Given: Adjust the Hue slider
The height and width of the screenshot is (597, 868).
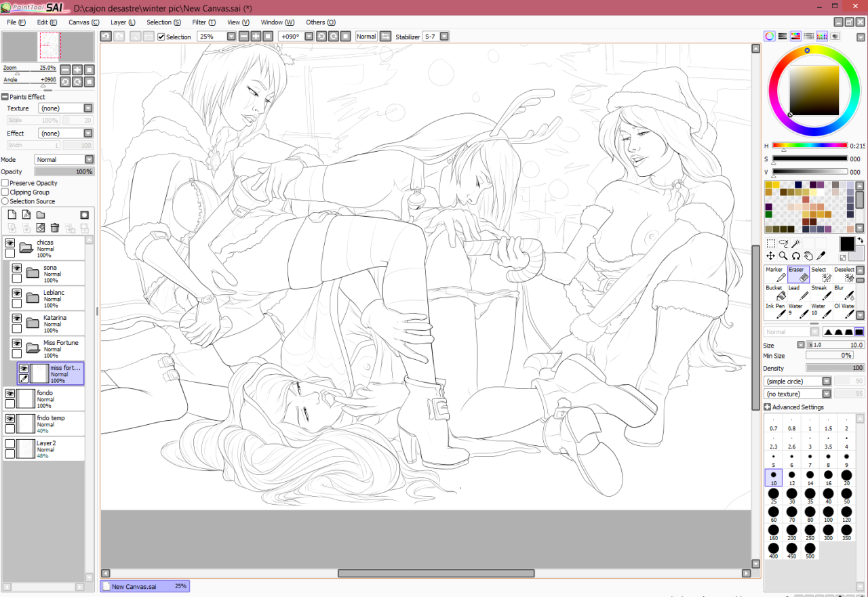Looking at the screenshot, I should pos(810,146).
